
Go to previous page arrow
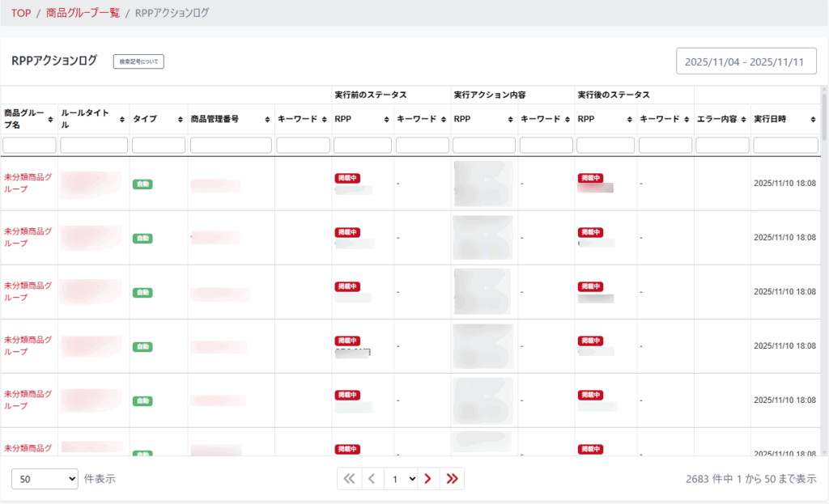(x=372, y=479)
